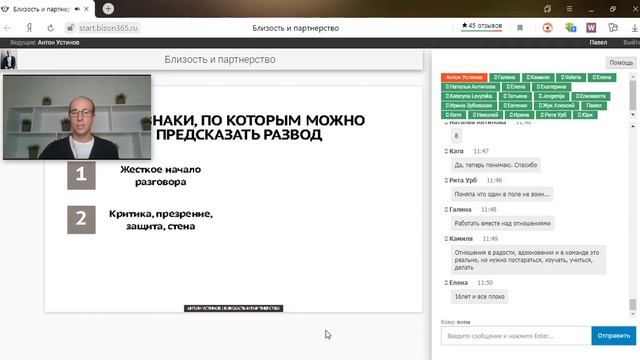Screen dimensions: 640x360
Task: Click message starting "Отношения в радости"
Action: (528, 260)
